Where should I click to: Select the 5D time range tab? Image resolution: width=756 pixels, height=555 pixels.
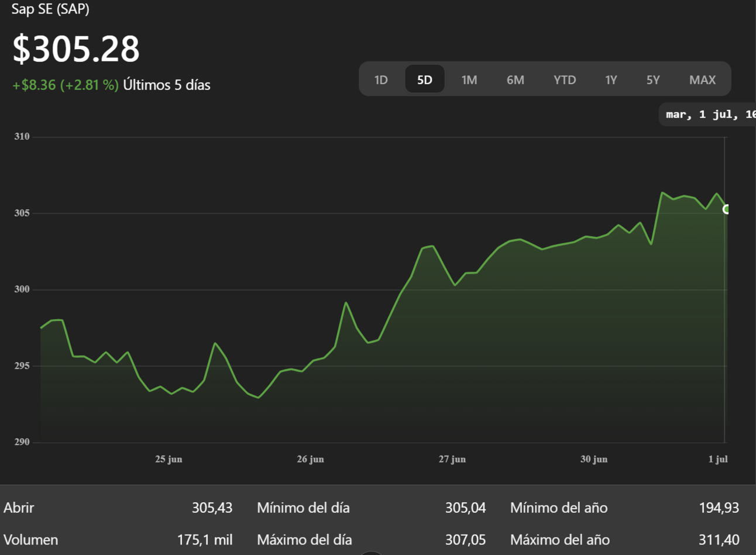(x=425, y=80)
